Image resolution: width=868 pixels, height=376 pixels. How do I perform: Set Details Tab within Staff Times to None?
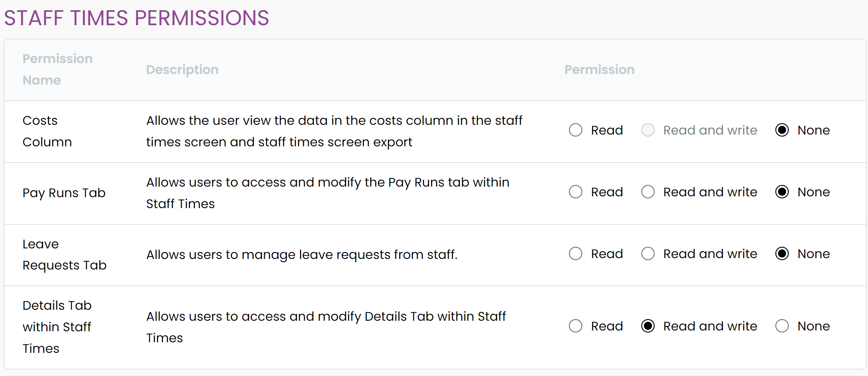(782, 326)
